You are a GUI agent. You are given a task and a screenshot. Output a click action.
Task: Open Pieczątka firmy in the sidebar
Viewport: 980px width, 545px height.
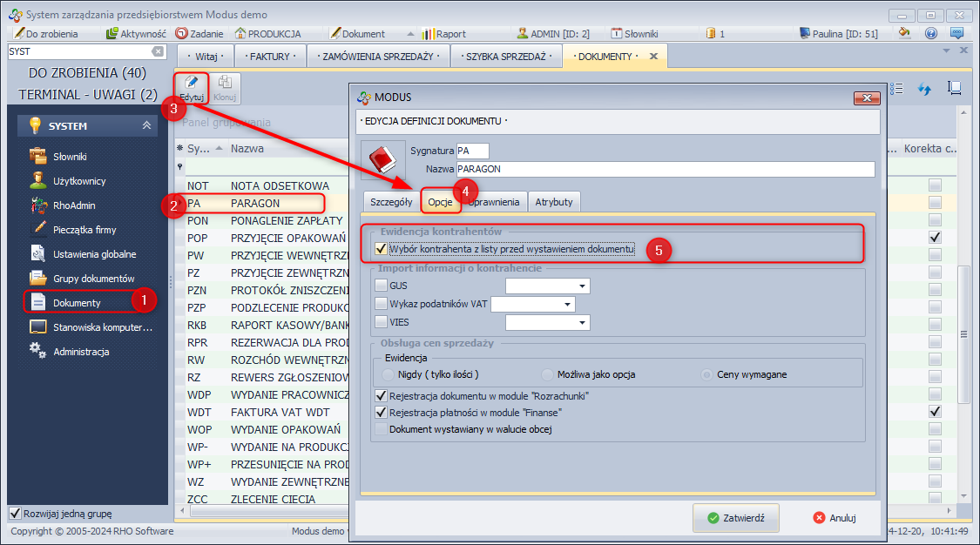(x=84, y=230)
